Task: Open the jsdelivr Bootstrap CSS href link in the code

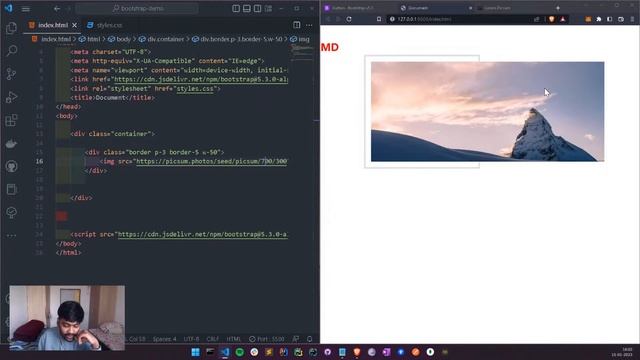Action: pyautogui.click(x=201, y=79)
